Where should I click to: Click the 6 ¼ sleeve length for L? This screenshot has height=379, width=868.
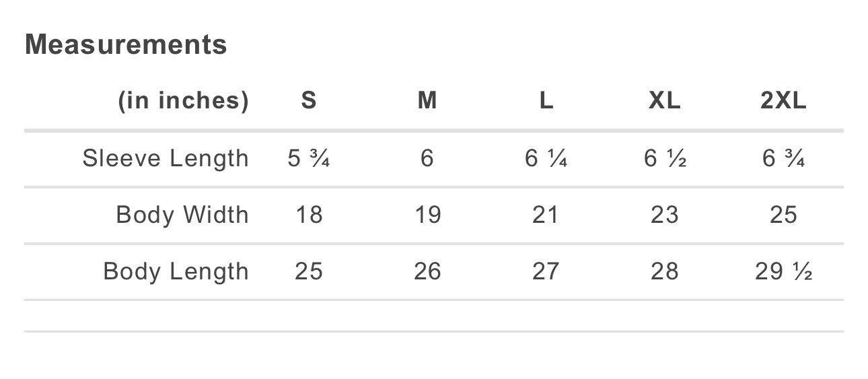click(x=546, y=159)
